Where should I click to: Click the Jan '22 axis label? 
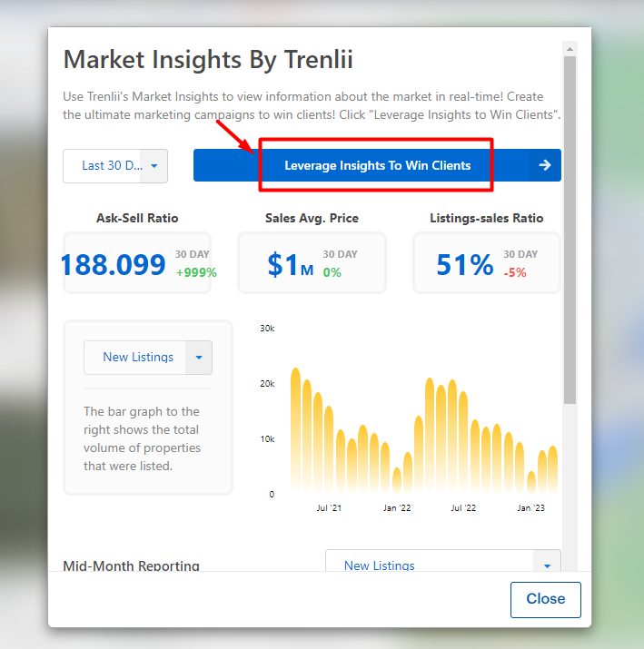pos(397,508)
